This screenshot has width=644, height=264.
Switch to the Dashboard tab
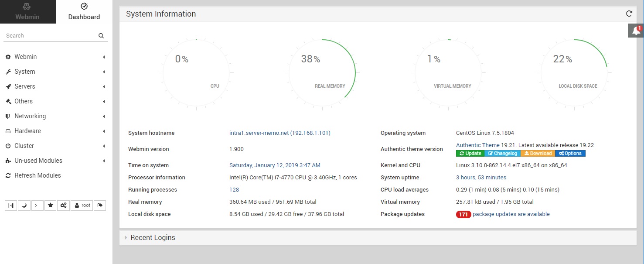84,12
